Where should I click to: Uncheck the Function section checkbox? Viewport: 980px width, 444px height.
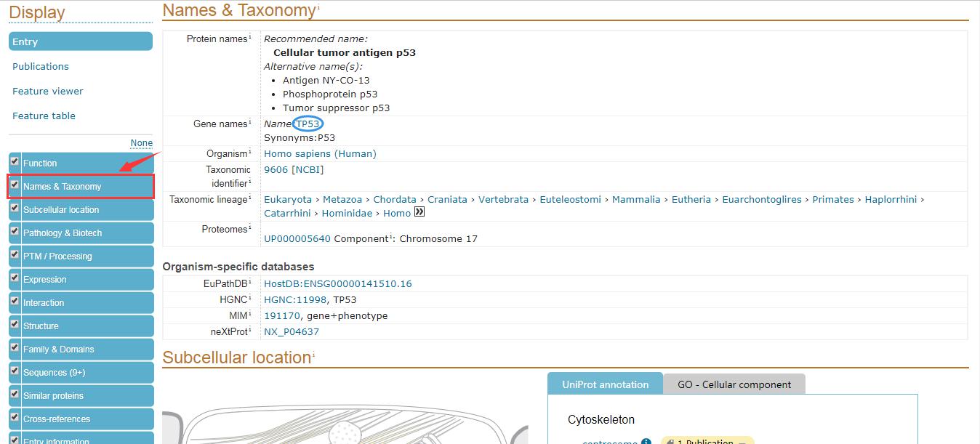click(x=15, y=161)
